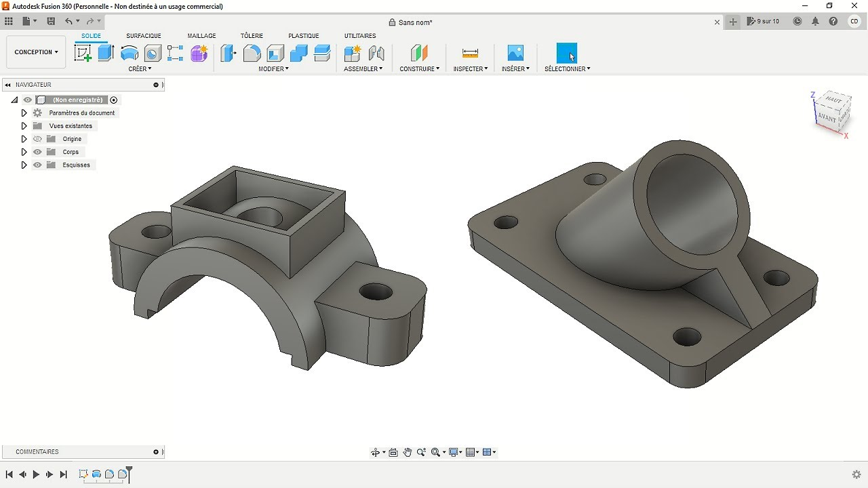Expand the Corps folder in the navigator
The width and height of the screenshot is (868, 488).
point(24,152)
